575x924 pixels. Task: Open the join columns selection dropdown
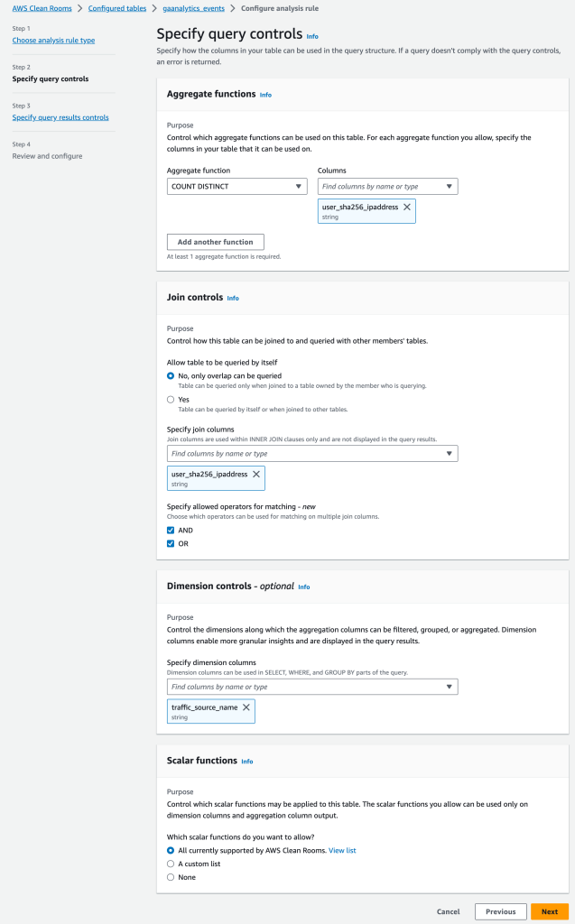[x=311, y=453]
